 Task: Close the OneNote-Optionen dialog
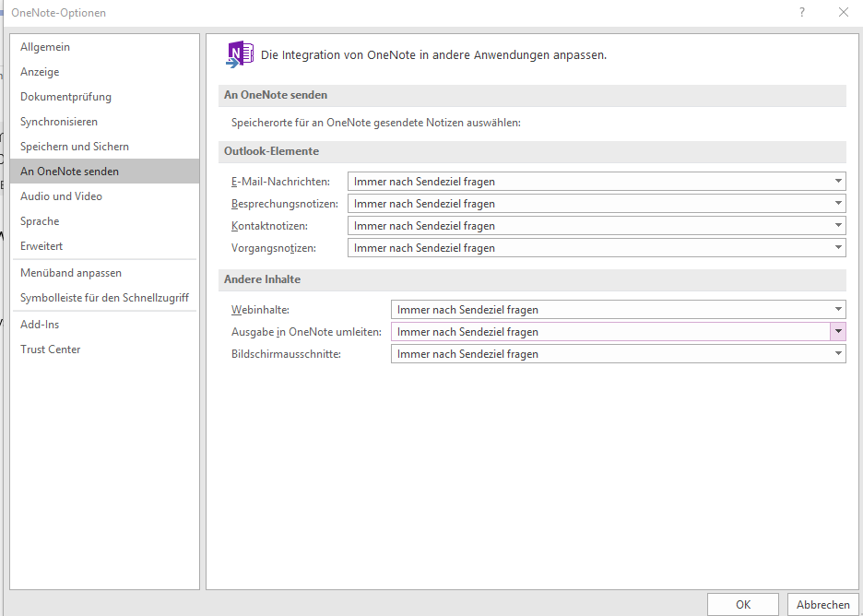tap(844, 12)
